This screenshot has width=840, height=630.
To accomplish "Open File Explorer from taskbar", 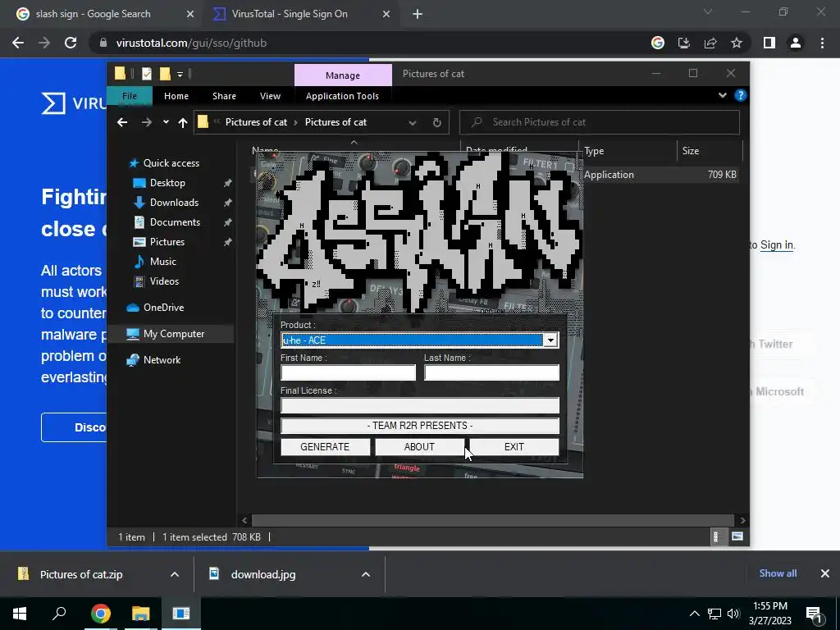I will [x=141, y=614].
